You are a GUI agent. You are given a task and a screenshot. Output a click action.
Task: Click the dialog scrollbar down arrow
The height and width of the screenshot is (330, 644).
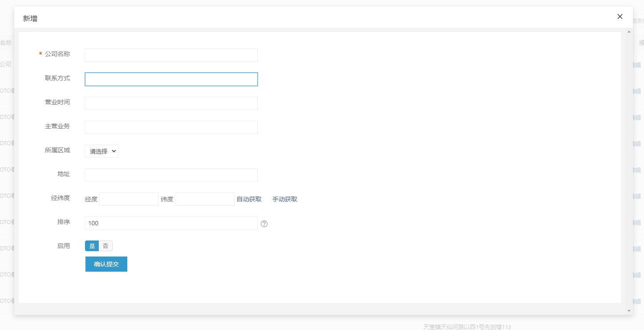(x=629, y=310)
